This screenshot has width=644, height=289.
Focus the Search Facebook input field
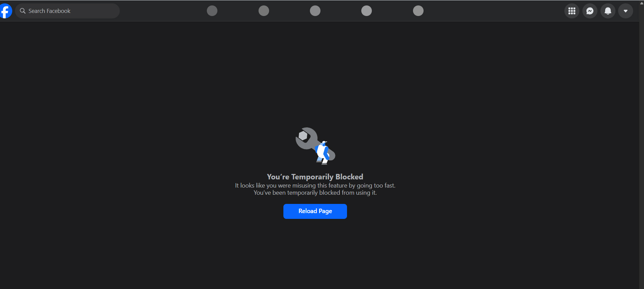pos(67,11)
